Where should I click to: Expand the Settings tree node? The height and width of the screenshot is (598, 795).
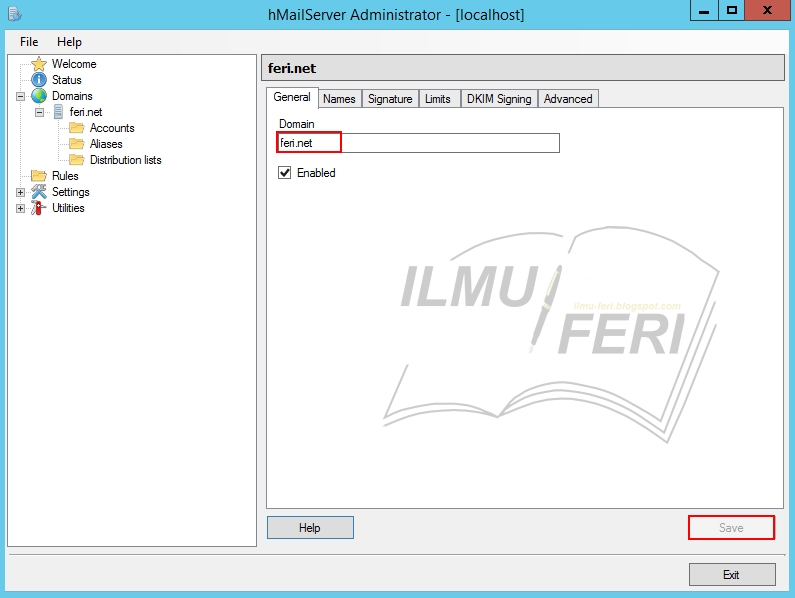tap(20, 192)
